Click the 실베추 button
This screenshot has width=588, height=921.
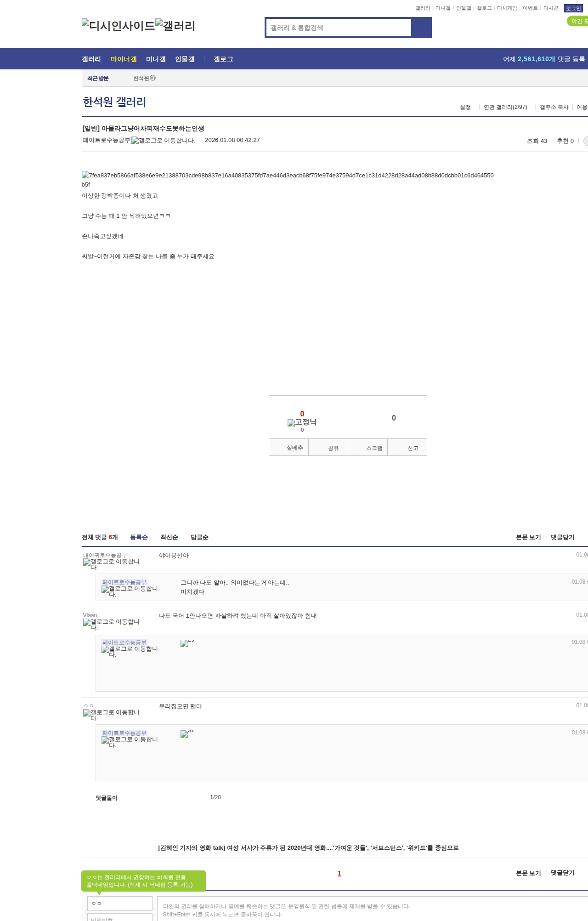click(288, 448)
